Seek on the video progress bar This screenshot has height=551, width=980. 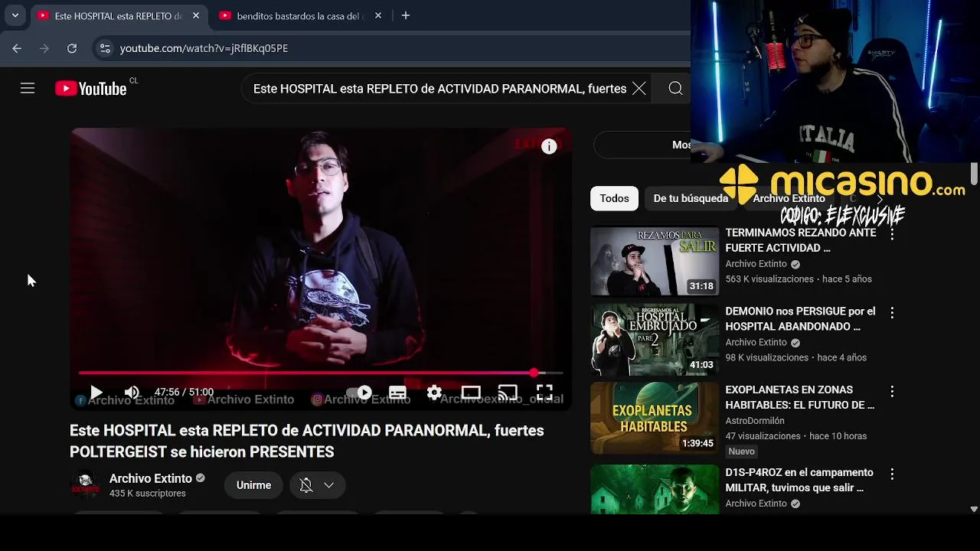click(321, 373)
